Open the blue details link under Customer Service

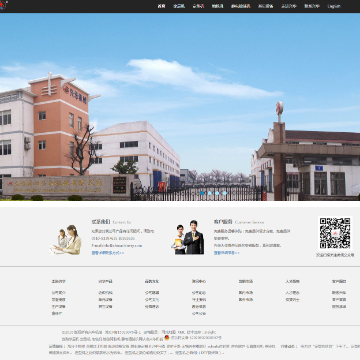pyautogui.click(x=226, y=253)
